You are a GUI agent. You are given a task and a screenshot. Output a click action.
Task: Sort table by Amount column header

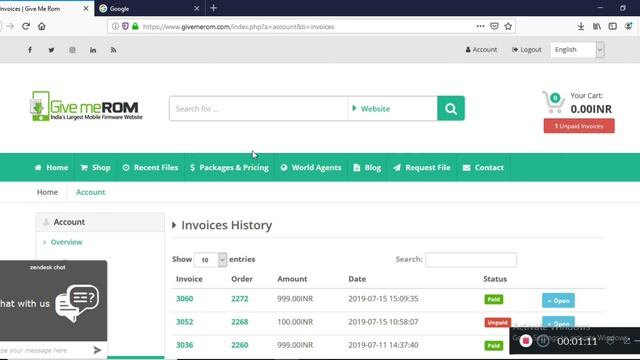[x=292, y=279]
